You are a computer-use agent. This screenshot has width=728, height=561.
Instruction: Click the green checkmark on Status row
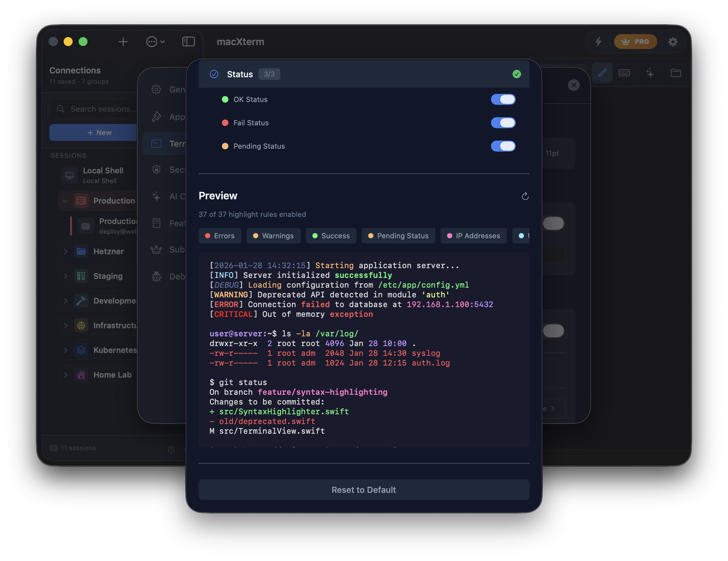[516, 74]
